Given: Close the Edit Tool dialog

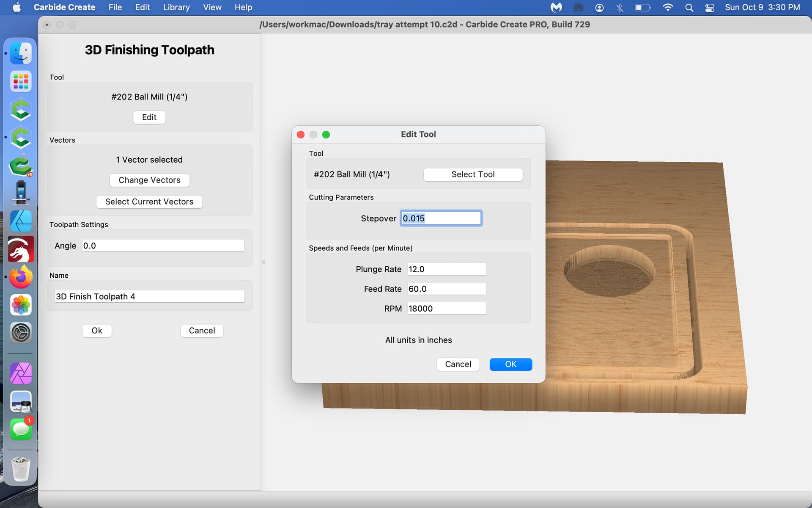Looking at the screenshot, I should coord(301,135).
